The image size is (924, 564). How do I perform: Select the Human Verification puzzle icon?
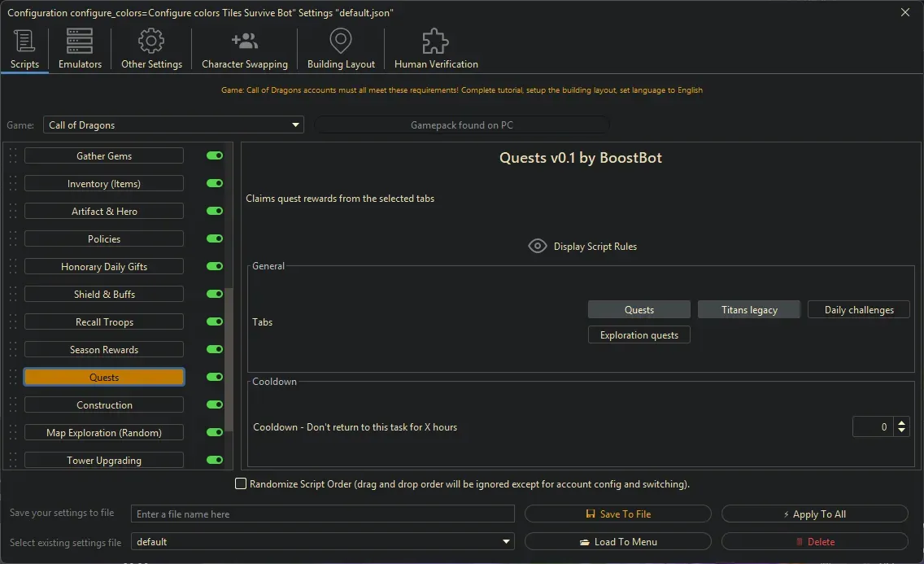point(434,41)
